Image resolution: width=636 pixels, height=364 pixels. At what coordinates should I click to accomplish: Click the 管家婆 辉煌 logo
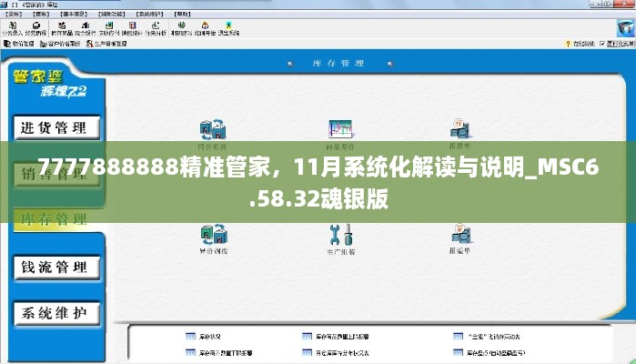pos(49,84)
